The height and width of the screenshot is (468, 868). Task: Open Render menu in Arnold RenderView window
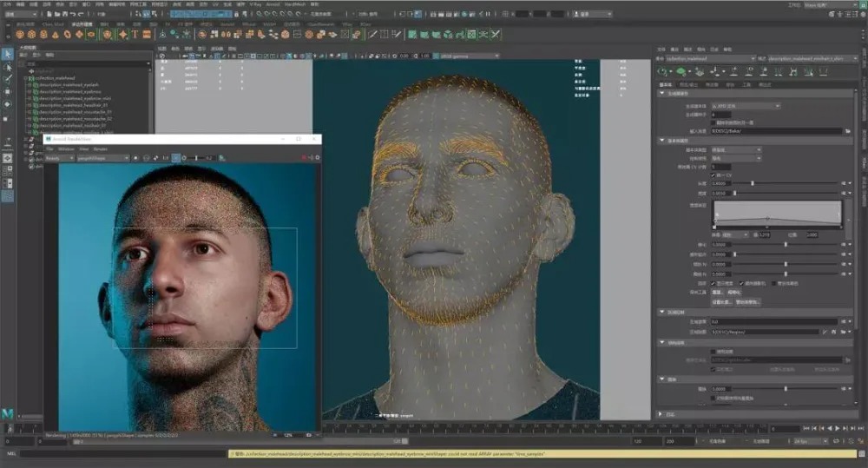click(100, 149)
